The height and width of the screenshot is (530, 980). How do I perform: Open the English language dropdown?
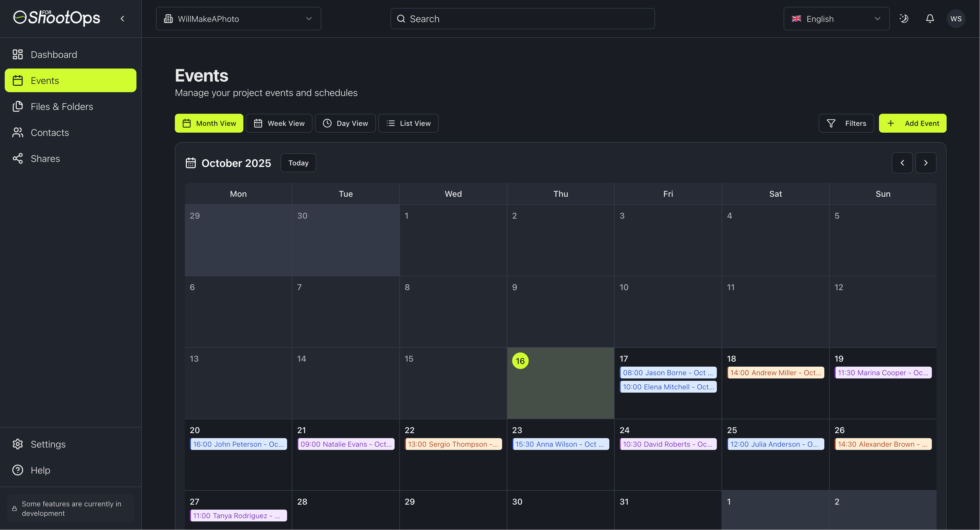836,19
